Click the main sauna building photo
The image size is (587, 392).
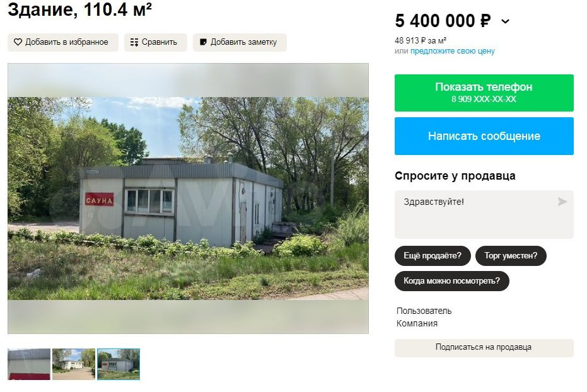pos(188,199)
